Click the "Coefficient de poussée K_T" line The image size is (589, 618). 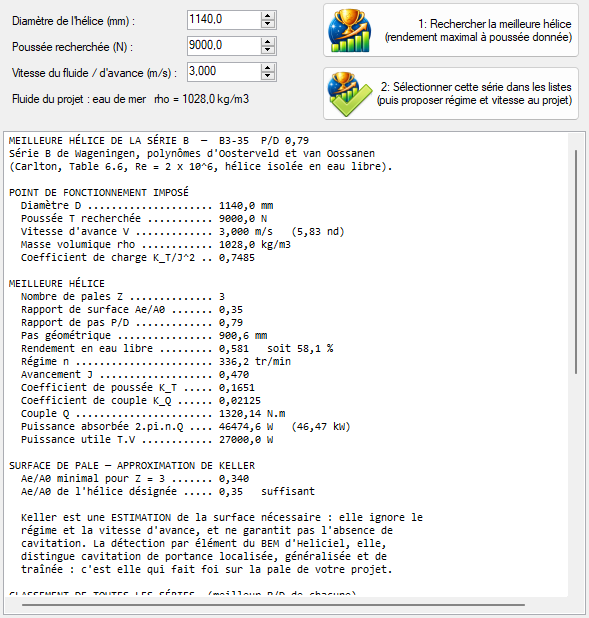(138, 387)
